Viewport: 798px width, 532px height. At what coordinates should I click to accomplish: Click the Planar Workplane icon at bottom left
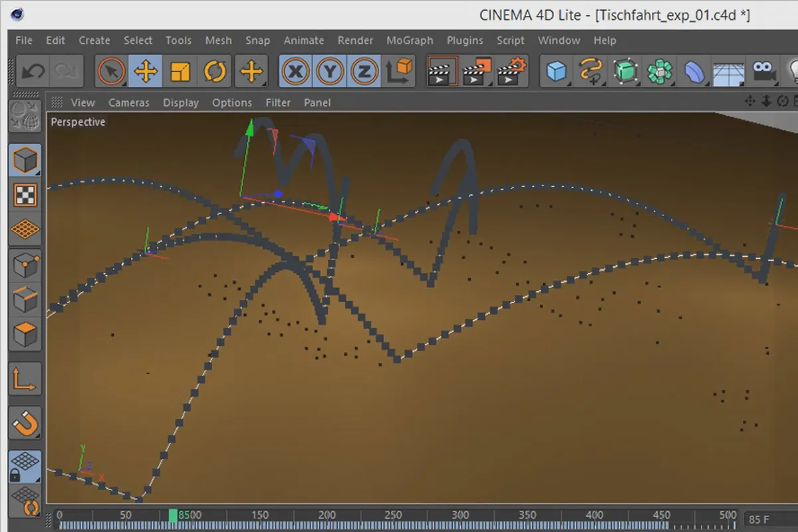tap(25, 501)
